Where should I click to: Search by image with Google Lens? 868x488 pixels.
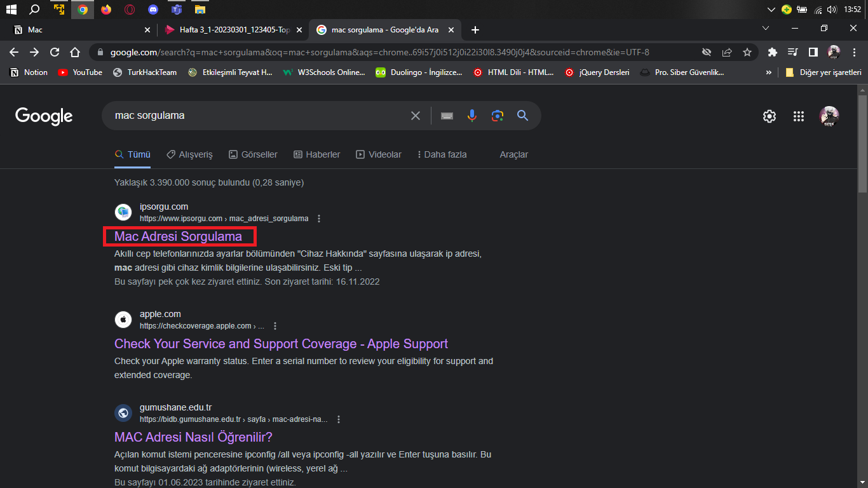coord(497,116)
